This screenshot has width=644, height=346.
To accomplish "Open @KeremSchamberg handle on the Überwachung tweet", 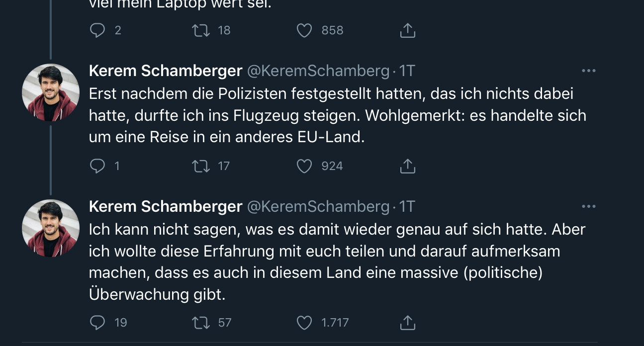I will pos(318,206).
